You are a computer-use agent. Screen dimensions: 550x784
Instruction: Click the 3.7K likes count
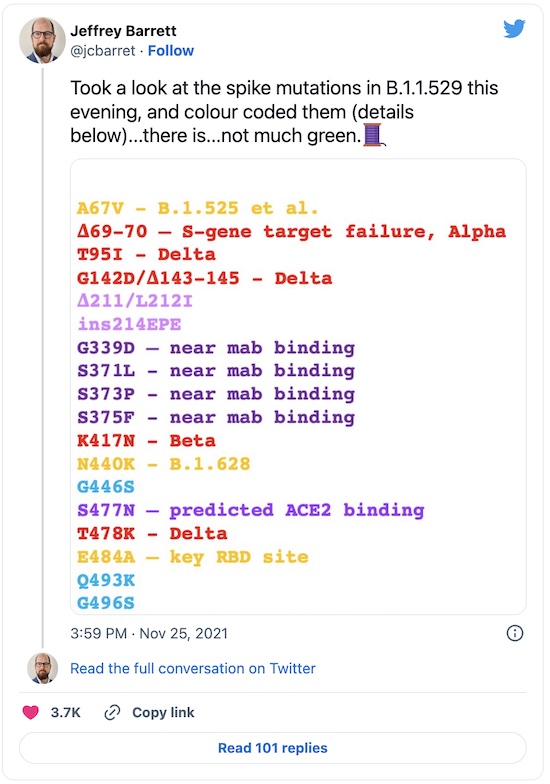click(66, 712)
